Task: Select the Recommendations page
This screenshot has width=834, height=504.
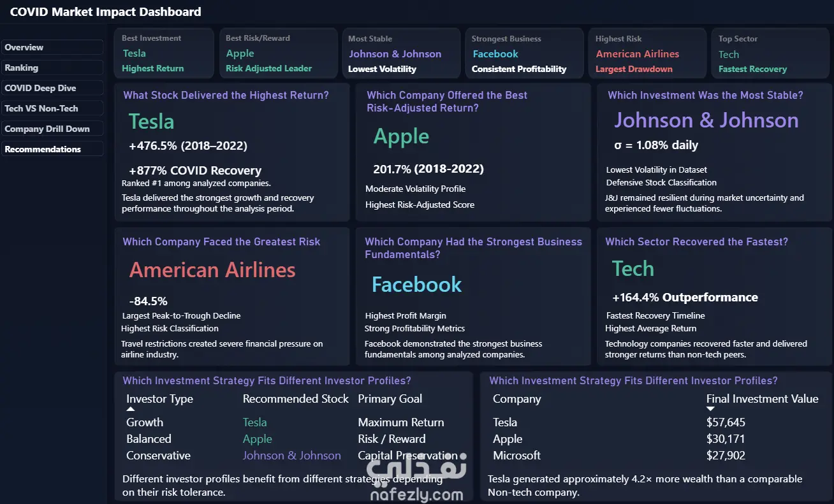Action: tap(52, 150)
